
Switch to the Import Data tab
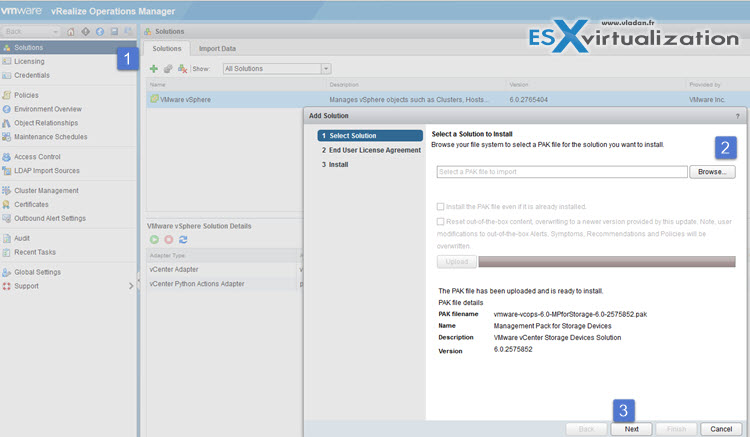[217, 49]
